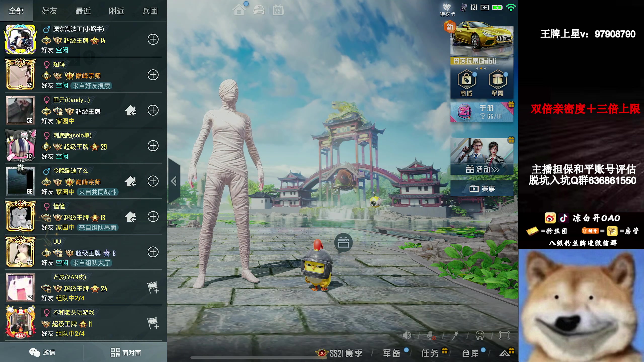Open chat bubble icon near chick

[x=343, y=243]
